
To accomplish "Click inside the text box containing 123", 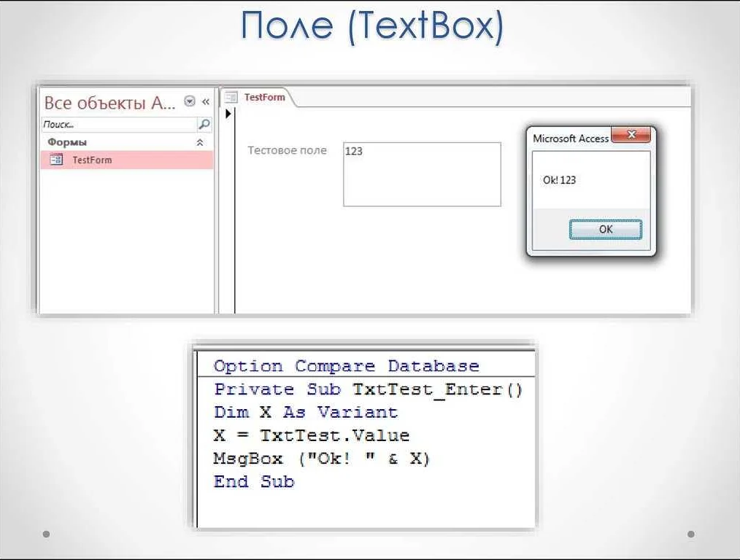I will 422,174.
